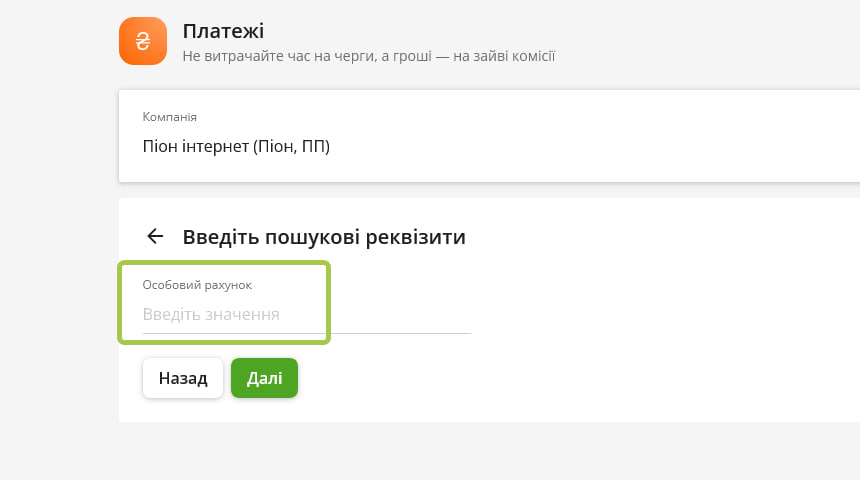860x480 pixels.
Task: Click the input underline right of highlighted box
Action: (401, 332)
